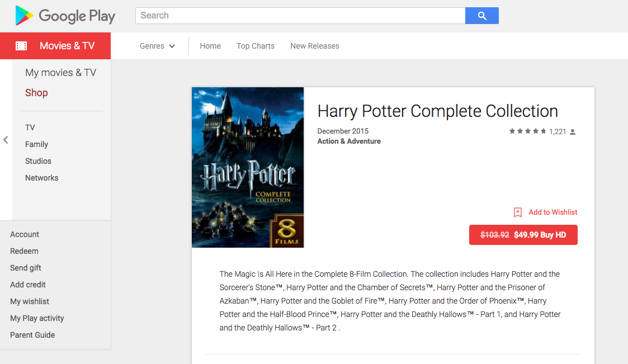Click the Google Play logo

click(x=65, y=16)
